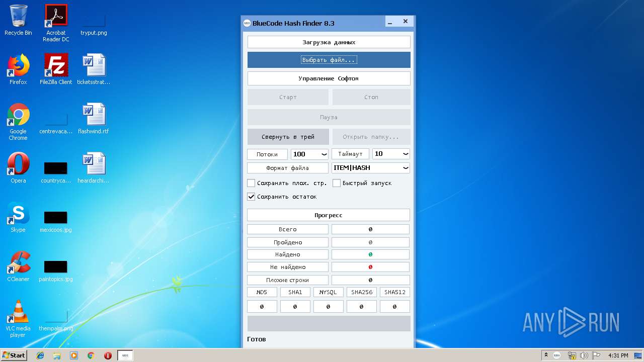This screenshot has width=644, height=362.
Task: Select the countryca file icon
Action: (56, 171)
